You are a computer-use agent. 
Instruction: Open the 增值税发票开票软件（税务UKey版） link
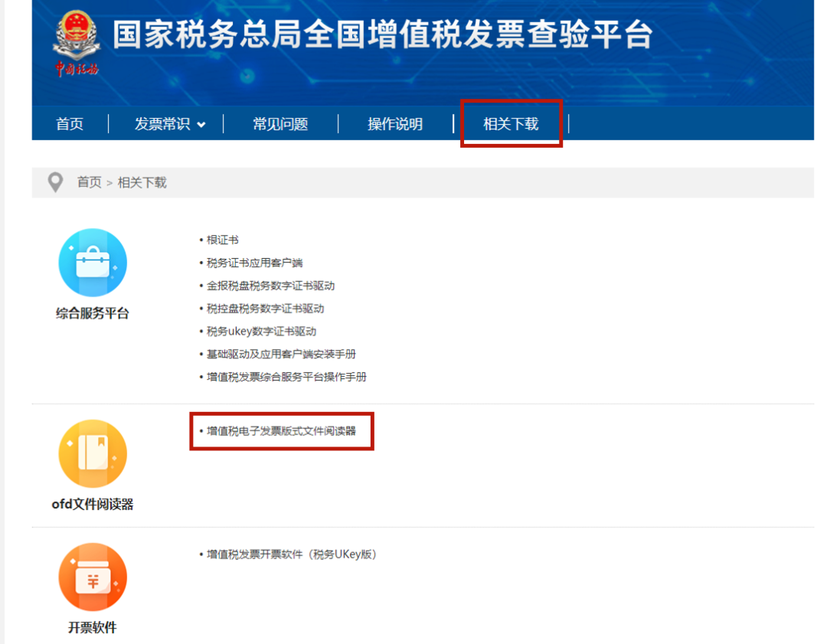point(292,554)
